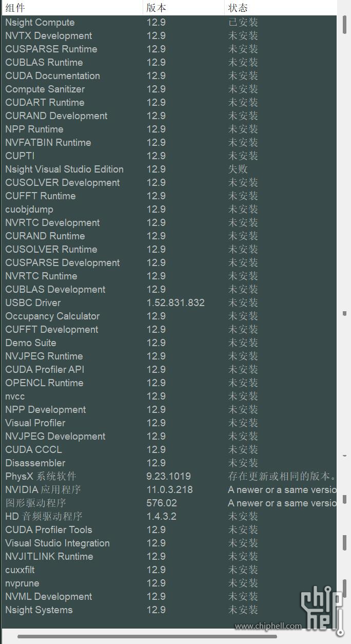The image size is (351, 644).
Task: Click version 1.52.831.832 cell
Action: [175, 303]
